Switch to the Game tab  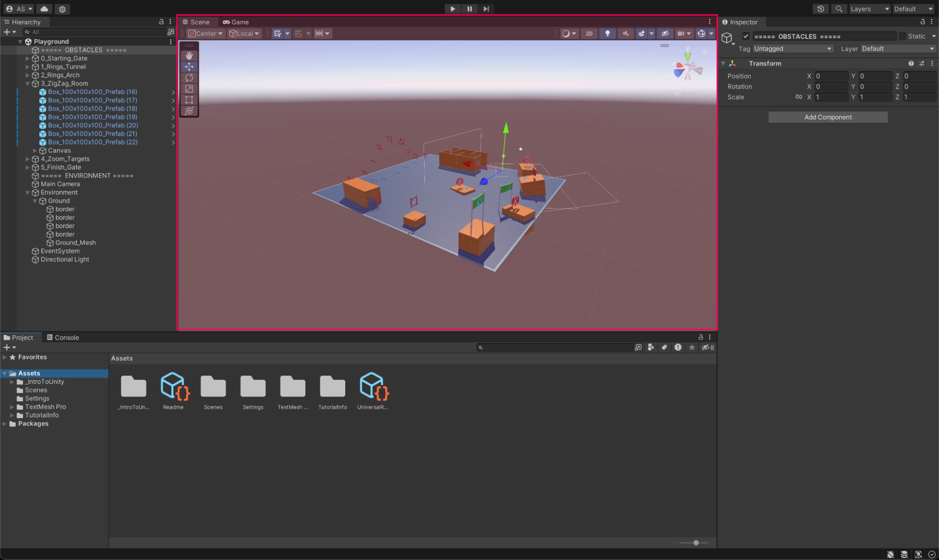coord(236,22)
